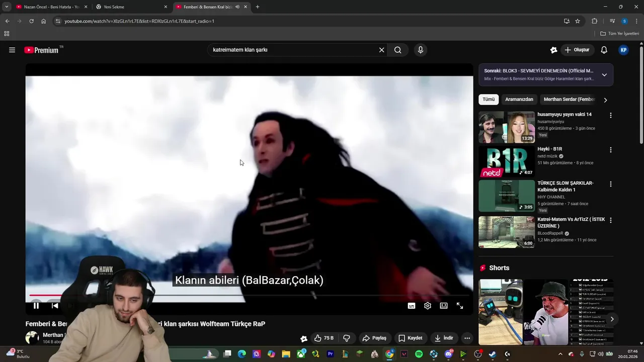Open Chrome extensions puzzle icon
Screen dimensions: 644x362
[x=594, y=21]
